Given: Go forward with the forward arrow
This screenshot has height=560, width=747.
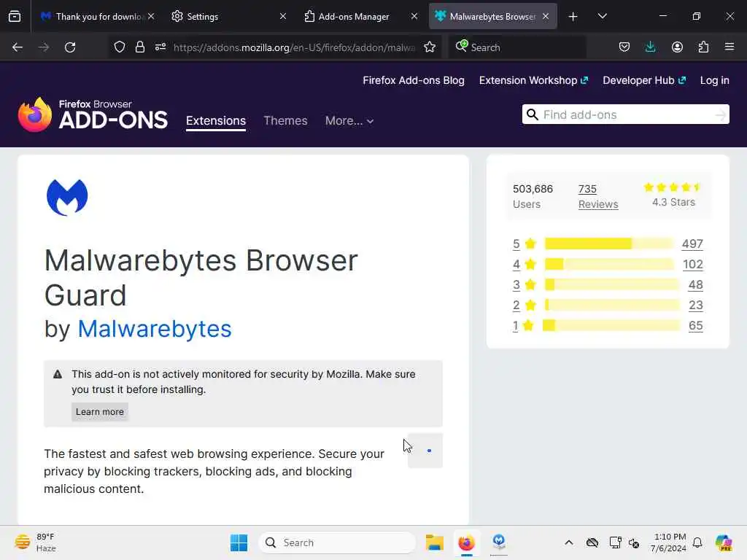Looking at the screenshot, I should [x=44, y=47].
